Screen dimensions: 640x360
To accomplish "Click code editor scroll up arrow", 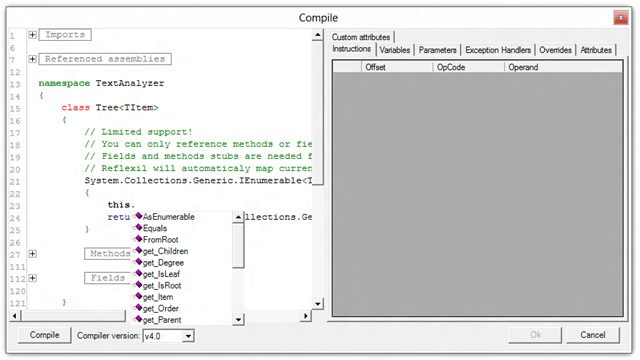I will pos(318,35).
